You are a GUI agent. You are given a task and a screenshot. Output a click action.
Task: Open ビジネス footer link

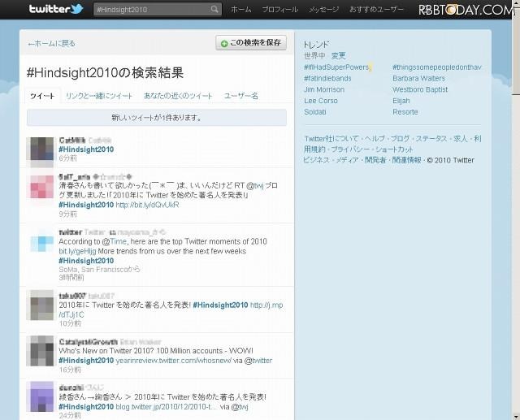pos(316,160)
